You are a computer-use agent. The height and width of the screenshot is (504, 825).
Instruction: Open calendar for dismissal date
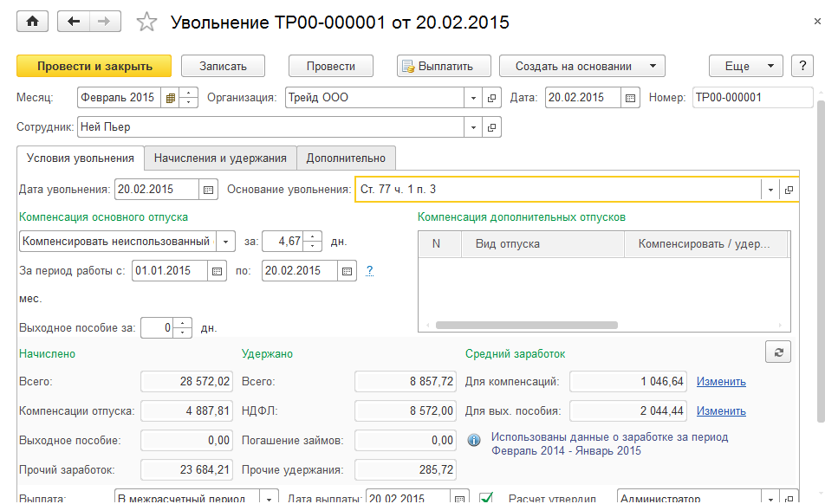(208, 189)
